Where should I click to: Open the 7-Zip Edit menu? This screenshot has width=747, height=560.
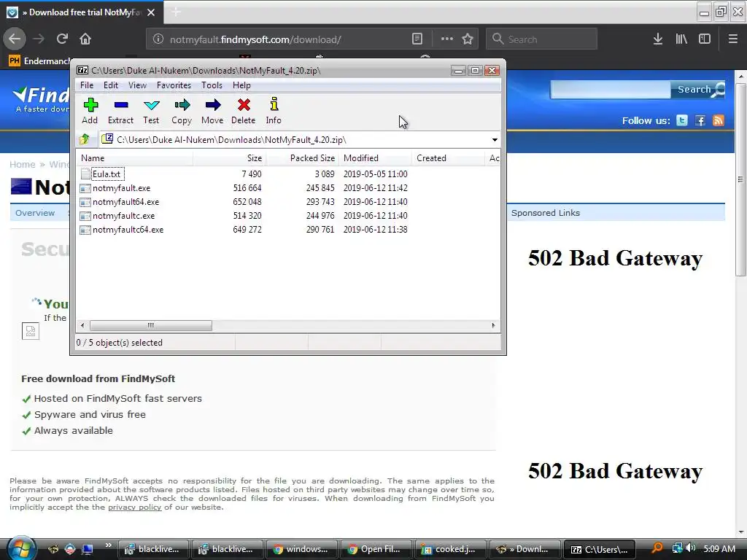tap(111, 85)
